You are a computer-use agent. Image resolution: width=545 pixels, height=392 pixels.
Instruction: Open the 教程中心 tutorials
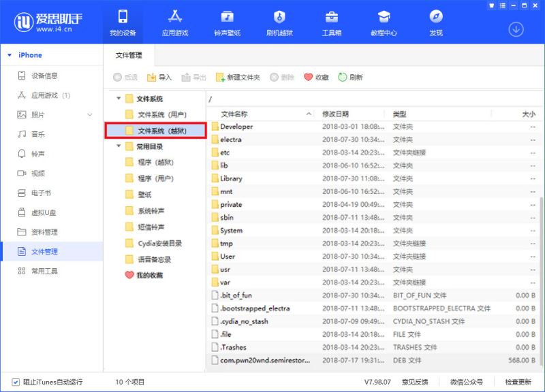tap(384, 23)
